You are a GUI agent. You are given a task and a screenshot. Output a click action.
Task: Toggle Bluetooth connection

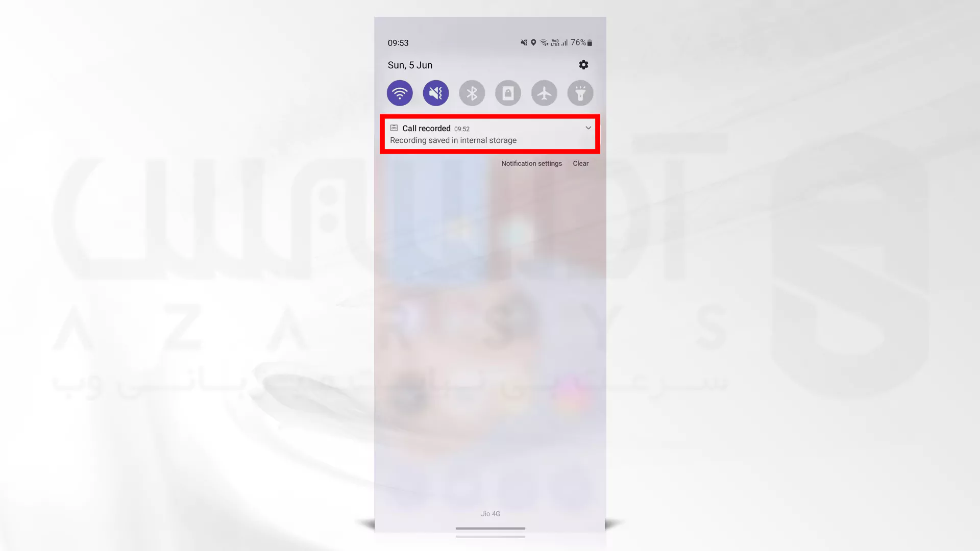[x=472, y=93]
